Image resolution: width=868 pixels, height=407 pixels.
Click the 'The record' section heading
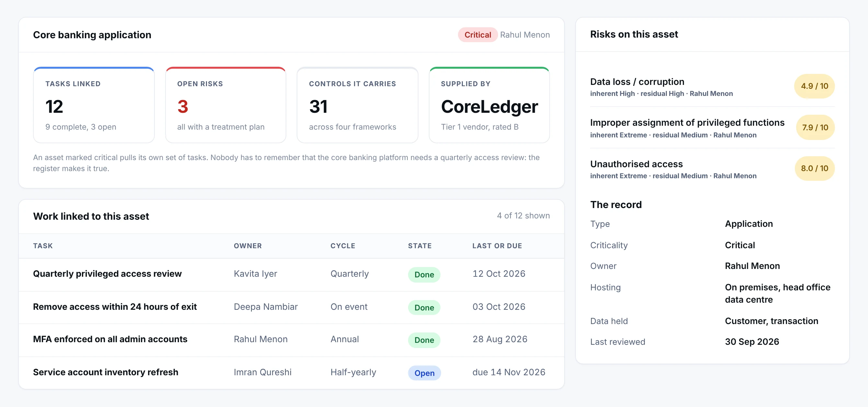point(616,205)
